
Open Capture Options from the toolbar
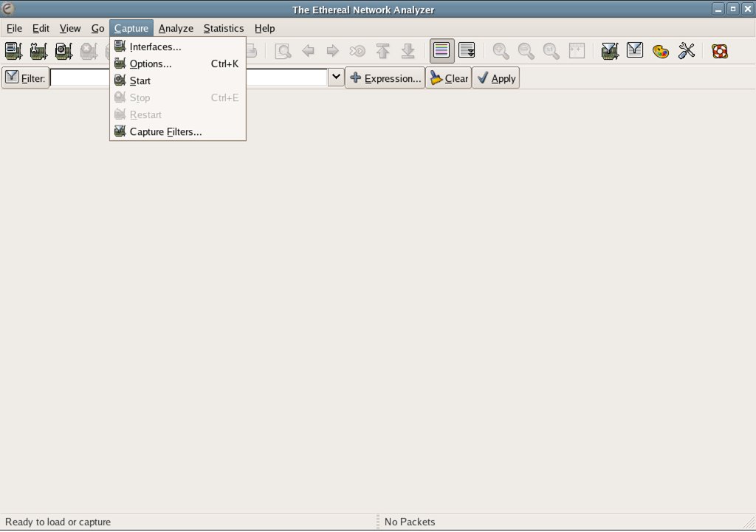coord(38,51)
